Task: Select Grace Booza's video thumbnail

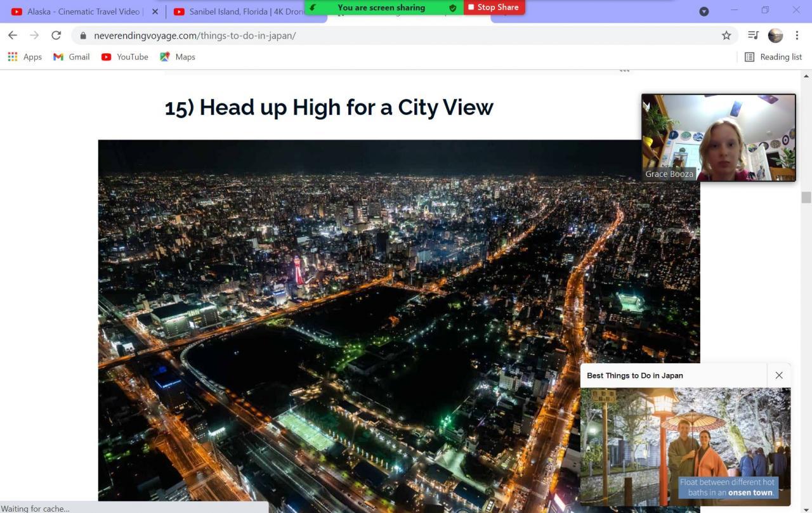Action: click(x=719, y=138)
